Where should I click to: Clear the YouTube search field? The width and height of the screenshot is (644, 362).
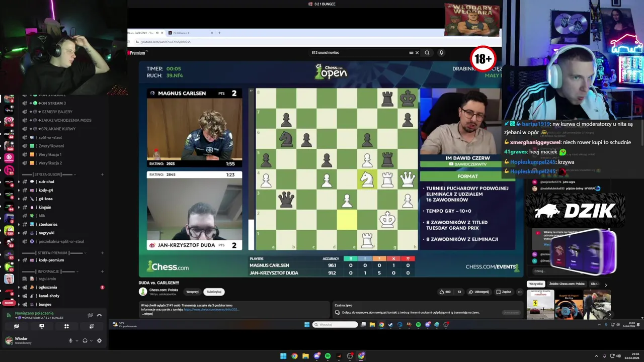coord(417,53)
